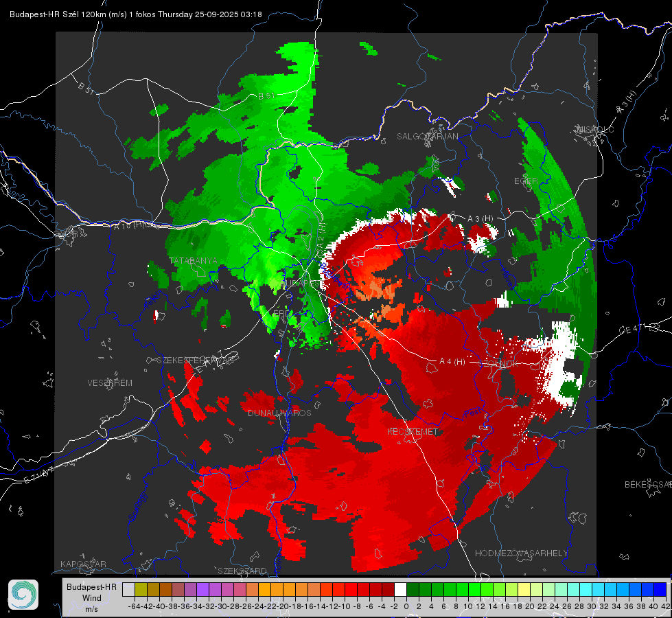Viewport: 672px width, 618px height.
Task: Pick the purple swatch between -34 and -32
Action: click(x=202, y=589)
